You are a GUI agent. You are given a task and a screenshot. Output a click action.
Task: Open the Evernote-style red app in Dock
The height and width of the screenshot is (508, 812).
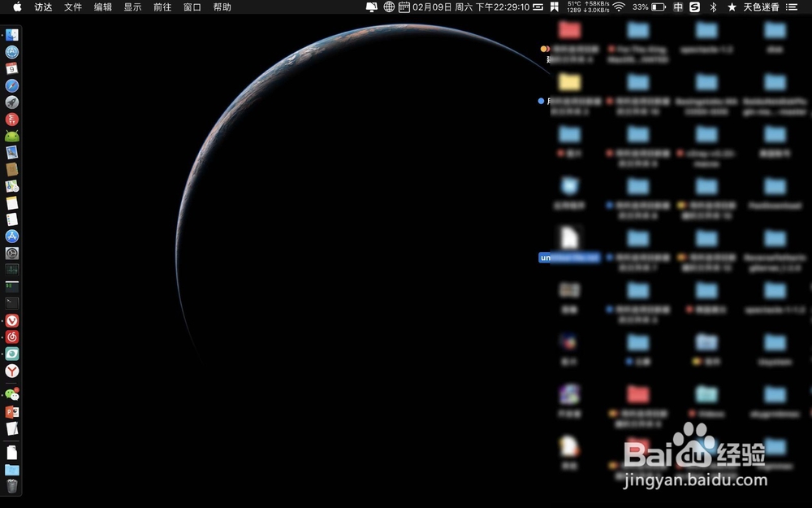point(12,119)
